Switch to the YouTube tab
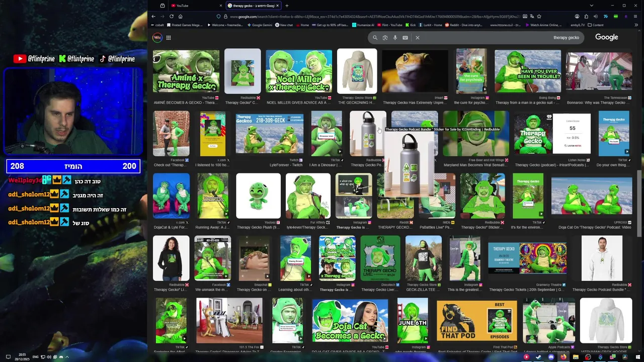Image resolution: width=644 pixels, height=362 pixels. coord(196,6)
